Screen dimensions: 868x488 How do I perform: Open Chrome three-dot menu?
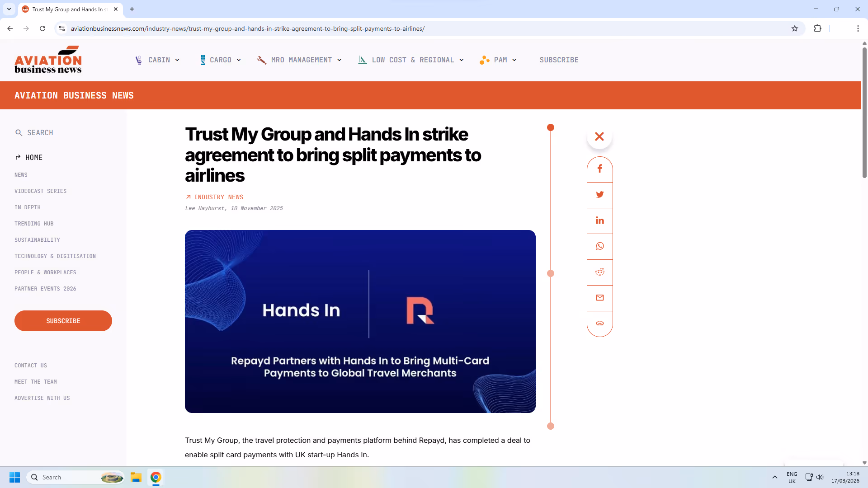coord(858,28)
